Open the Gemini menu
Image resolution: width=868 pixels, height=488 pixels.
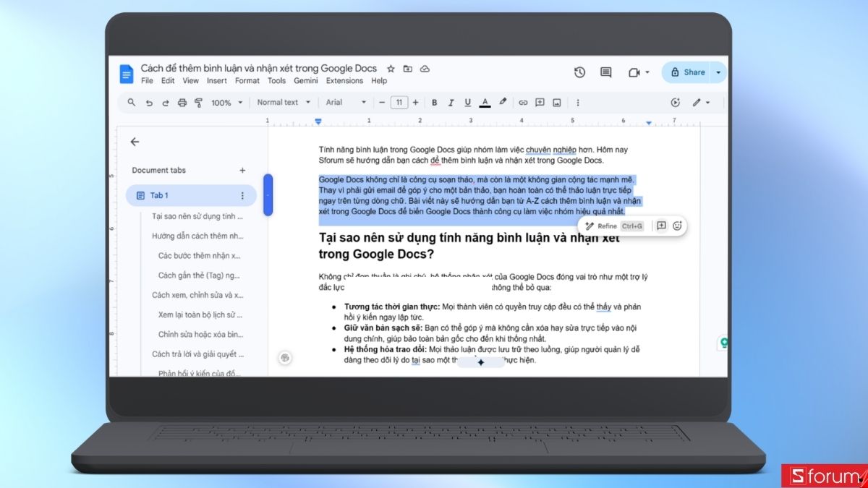pos(306,81)
